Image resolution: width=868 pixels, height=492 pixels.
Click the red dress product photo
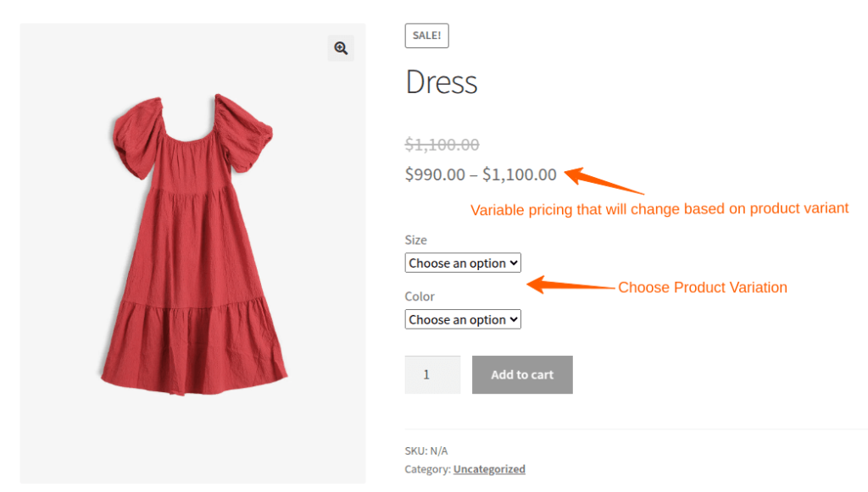tap(193, 245)
